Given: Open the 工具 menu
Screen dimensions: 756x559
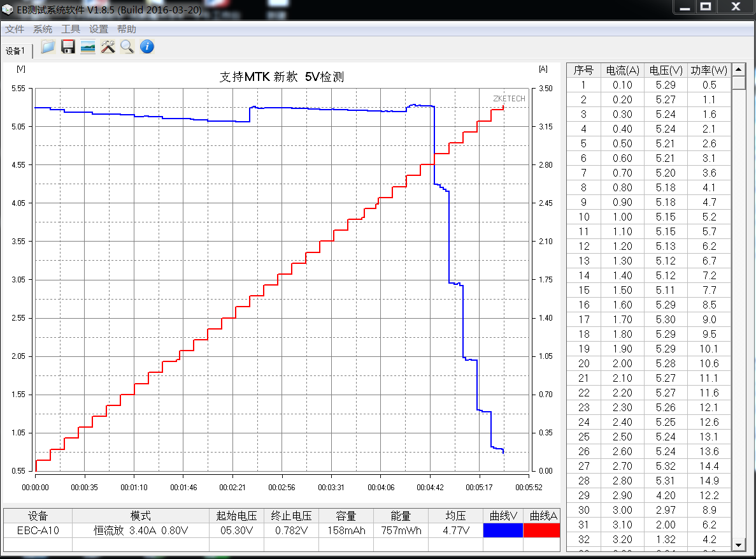Looking at the screenshot, I should coord(70,29).
